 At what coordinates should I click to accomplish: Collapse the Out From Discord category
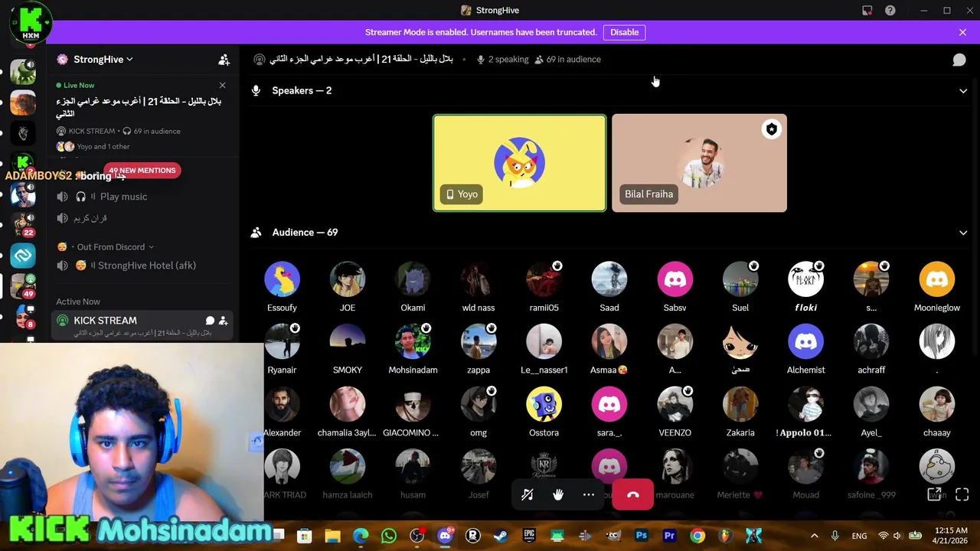point(106,247)
